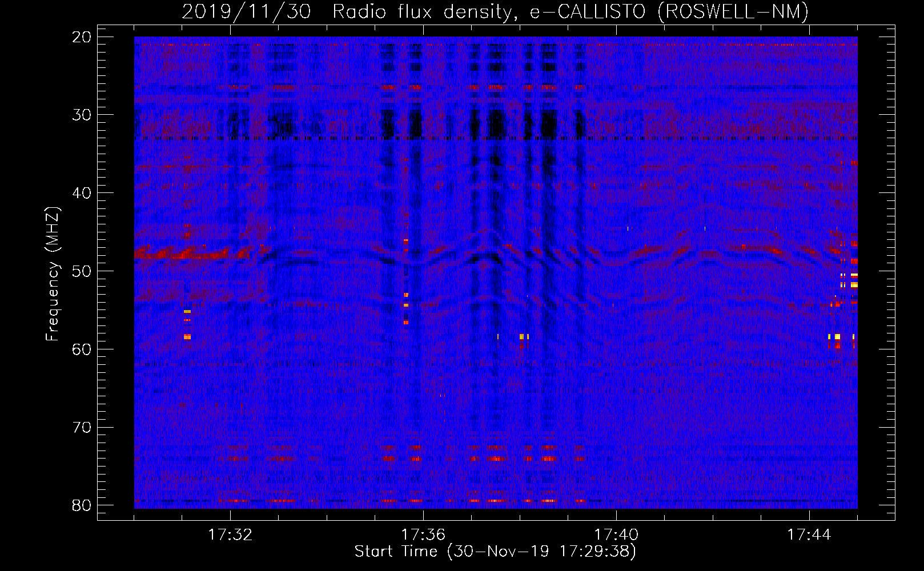Click the 80 MHz frequency tick label
The image size is (924, 571).
pyautogui.click(x=82, y=505)
